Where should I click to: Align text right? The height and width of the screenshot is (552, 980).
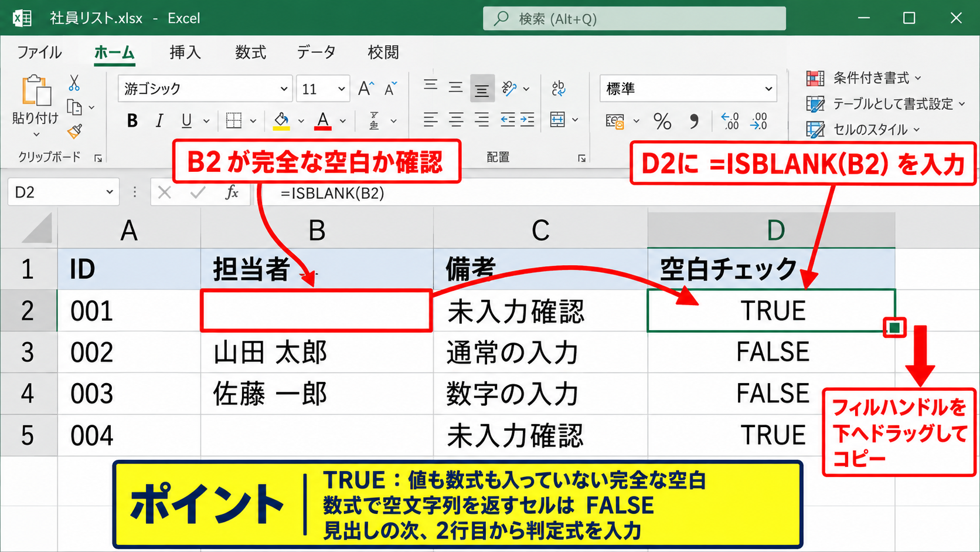coord(482,120)
